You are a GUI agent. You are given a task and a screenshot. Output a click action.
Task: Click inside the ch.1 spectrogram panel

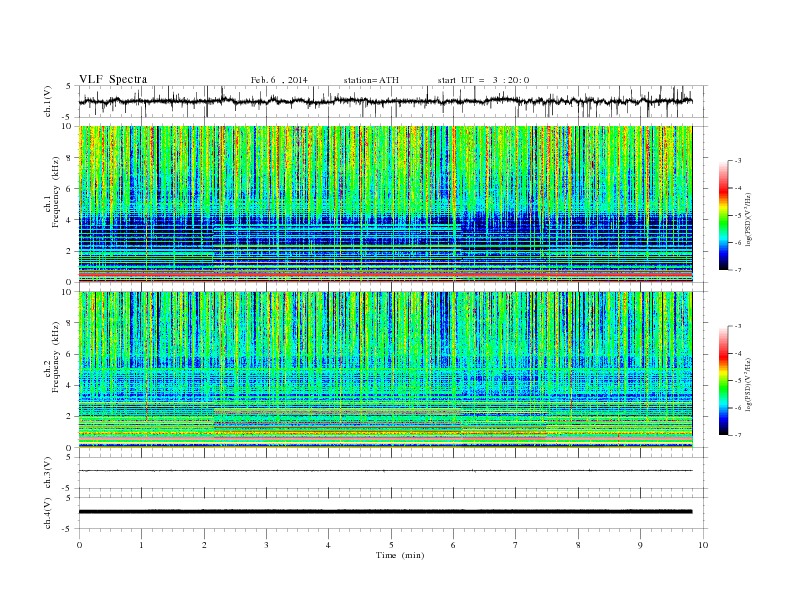386,204
